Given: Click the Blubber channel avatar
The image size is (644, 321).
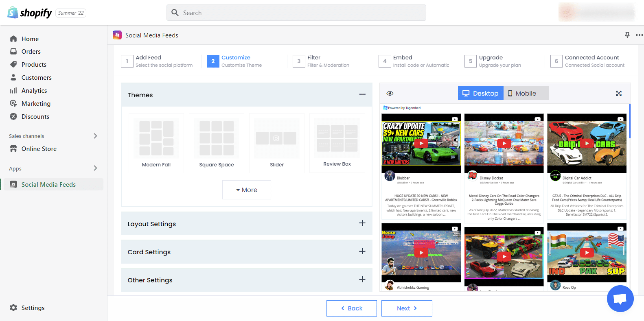Looking at the screenshot, I should pos(390,176).
